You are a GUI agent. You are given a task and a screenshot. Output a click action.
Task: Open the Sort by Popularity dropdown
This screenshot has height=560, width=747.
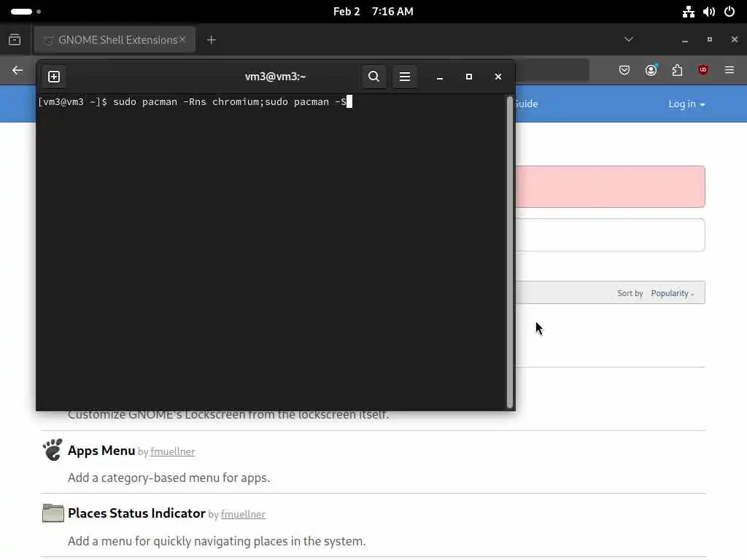[x=672, y=293]
